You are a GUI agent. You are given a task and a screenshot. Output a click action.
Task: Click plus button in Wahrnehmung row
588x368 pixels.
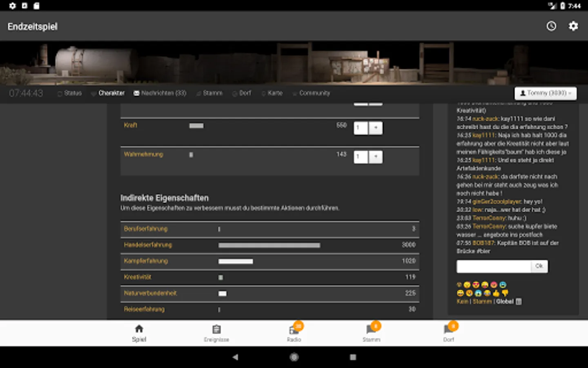376,157
